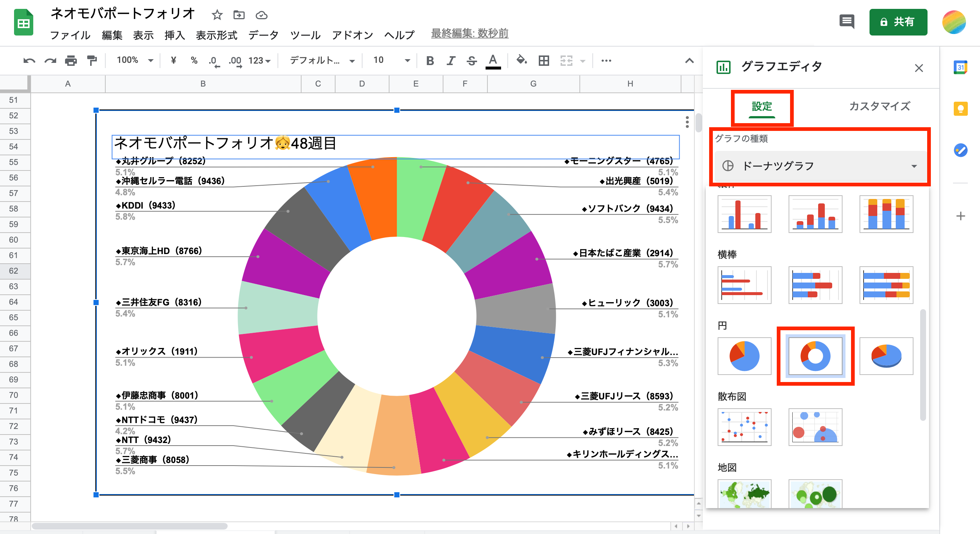Image resolution: width=980 pixels, height=534 pixels.
Task: Open the 挿入 menu
Action: (x=175, y=35)
